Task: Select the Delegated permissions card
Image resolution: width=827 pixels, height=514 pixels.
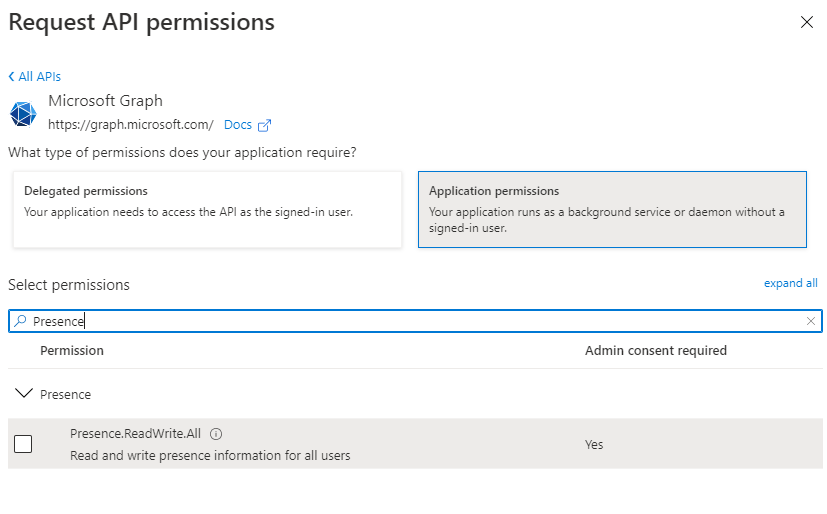Action: tap(207, 209)
